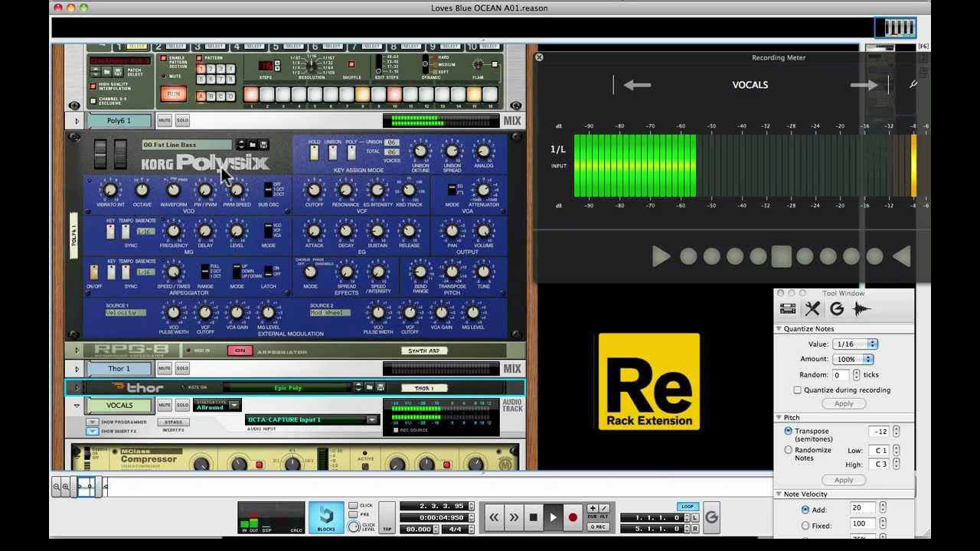Image resolution: width=980 pixels, height=551 pixels.
Task: Expand the Poly6 1 mix device
Action: click(x=77, y=121)
